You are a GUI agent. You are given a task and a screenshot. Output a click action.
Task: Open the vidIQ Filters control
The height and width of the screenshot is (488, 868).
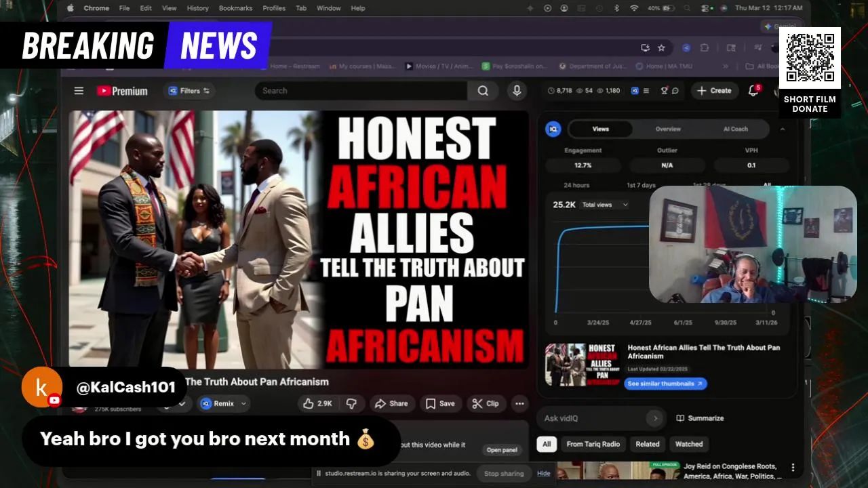[x=189, y=91]
